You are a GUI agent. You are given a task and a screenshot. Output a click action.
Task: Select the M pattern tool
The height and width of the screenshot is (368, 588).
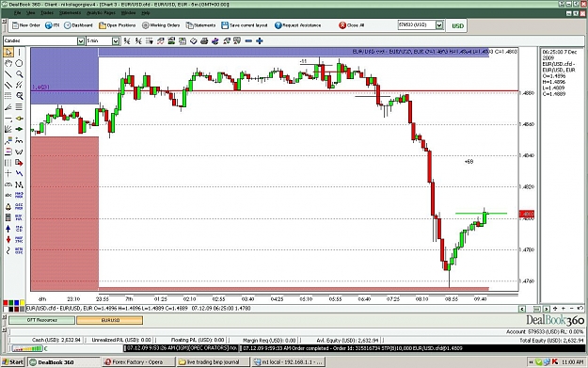click(19, 184)
